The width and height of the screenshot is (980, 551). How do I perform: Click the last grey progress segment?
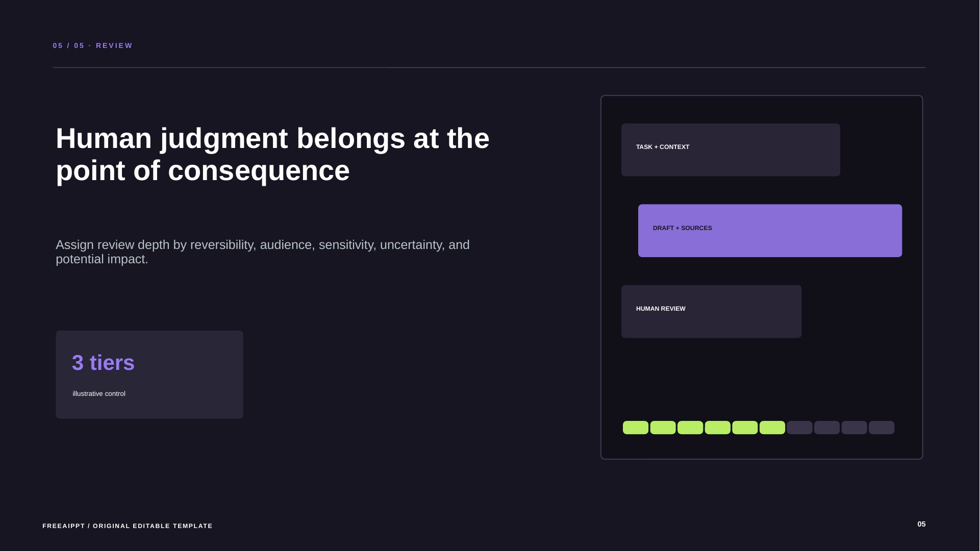[x=882, y=428]
